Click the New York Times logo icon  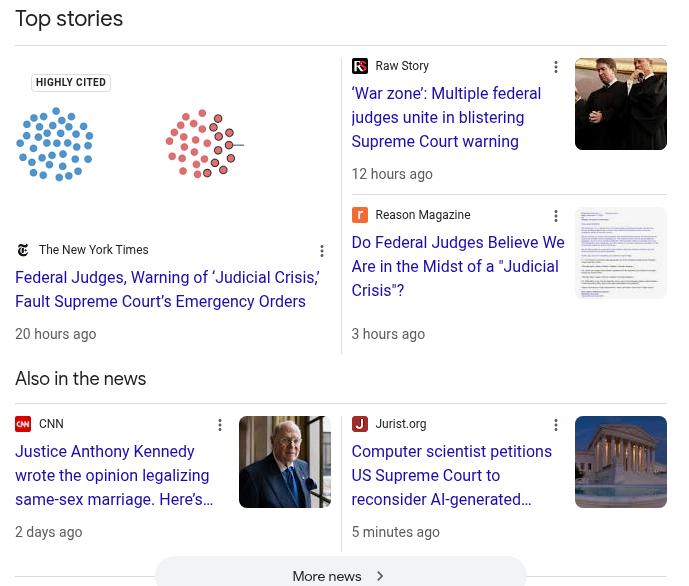(x=23, y=250)
